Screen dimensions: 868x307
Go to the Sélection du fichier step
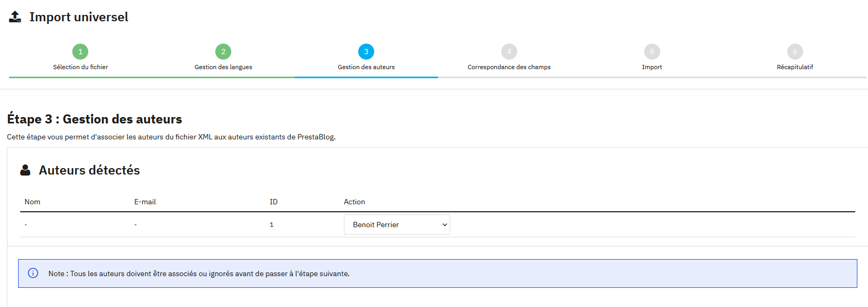(x=80, y=67)
